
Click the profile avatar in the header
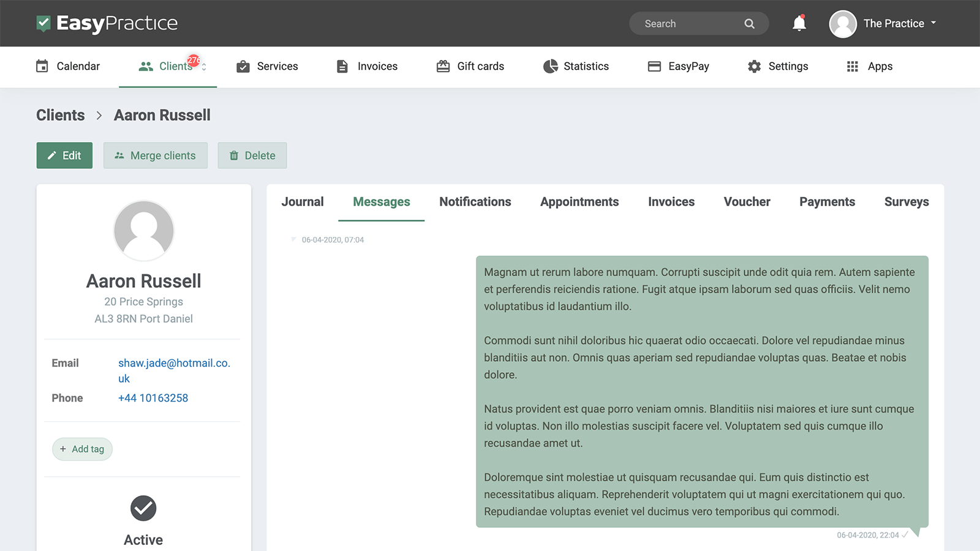(x=842, y=23)
